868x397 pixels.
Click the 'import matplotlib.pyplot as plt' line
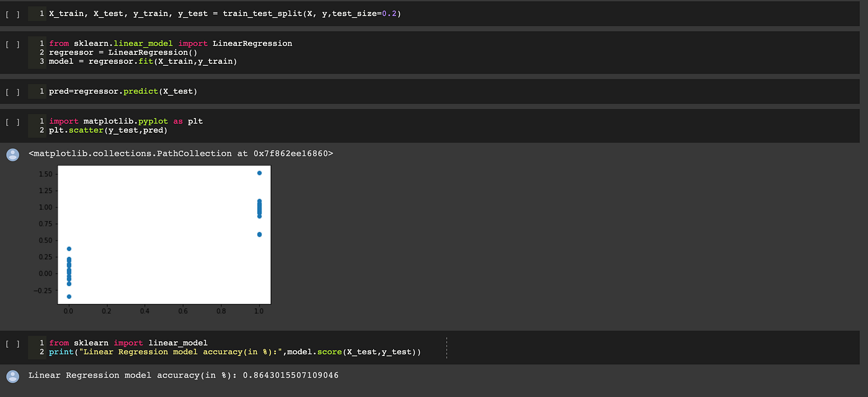point(126,122)
